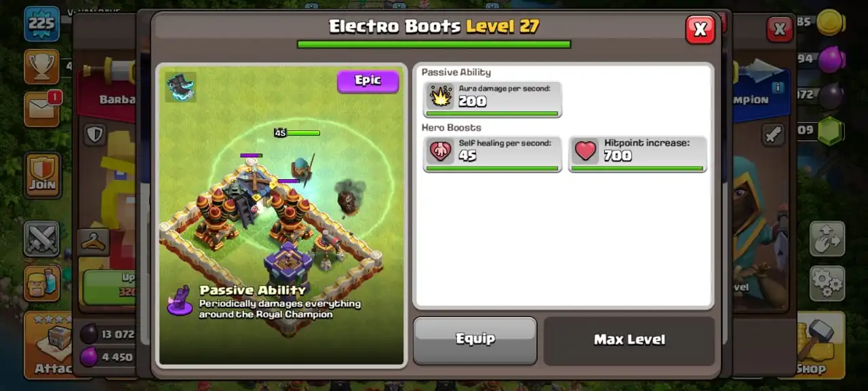
Task: Tap the Self healing per second icon
Action: (441, 151)
